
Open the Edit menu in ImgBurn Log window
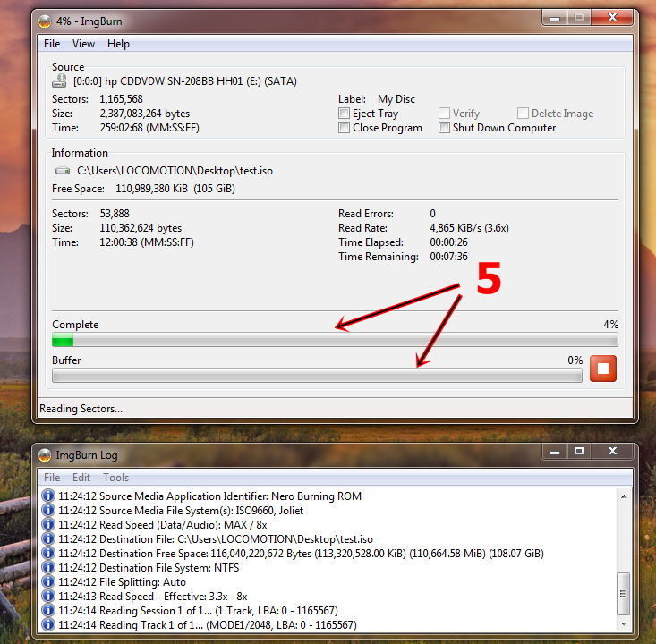click(81, 477)
